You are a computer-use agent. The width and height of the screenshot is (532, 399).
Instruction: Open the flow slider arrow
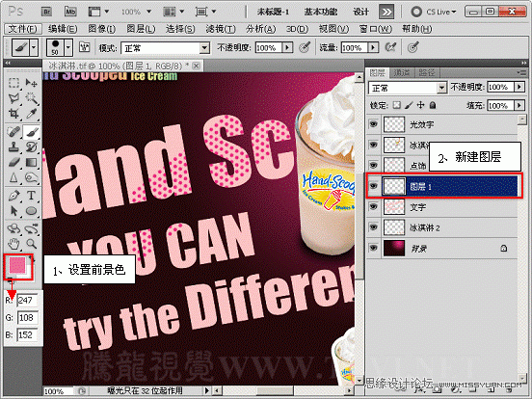373,47
